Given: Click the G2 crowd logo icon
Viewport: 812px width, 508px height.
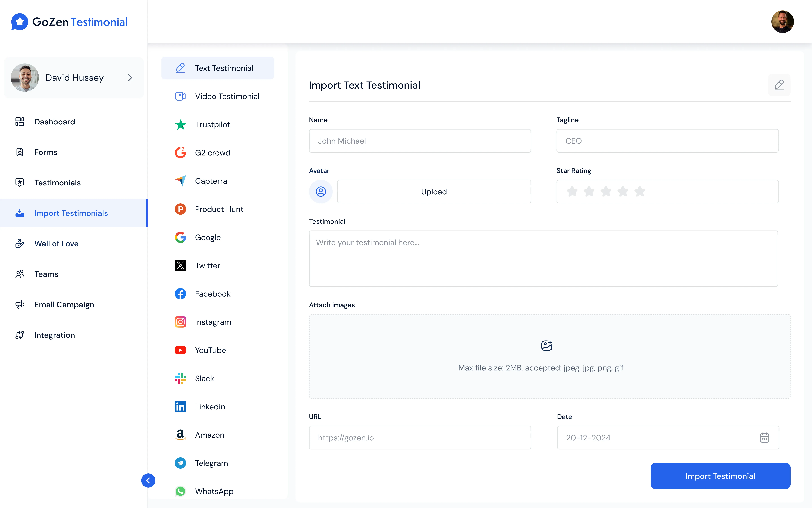Looking at the screenshot, I should (x=180, y=152).
